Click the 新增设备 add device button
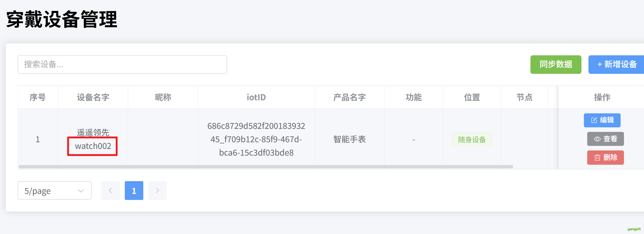The width and height of the screenshot is (644, 234). (616, 64)
